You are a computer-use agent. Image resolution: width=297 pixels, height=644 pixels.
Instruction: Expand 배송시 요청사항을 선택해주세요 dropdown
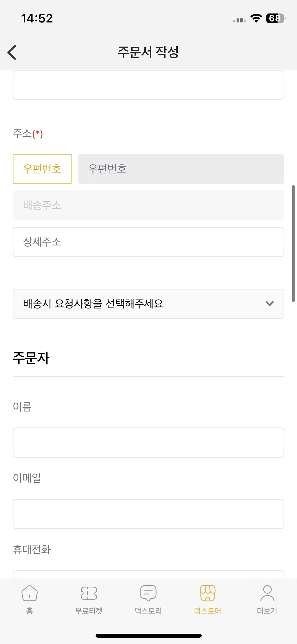point(148,304)
